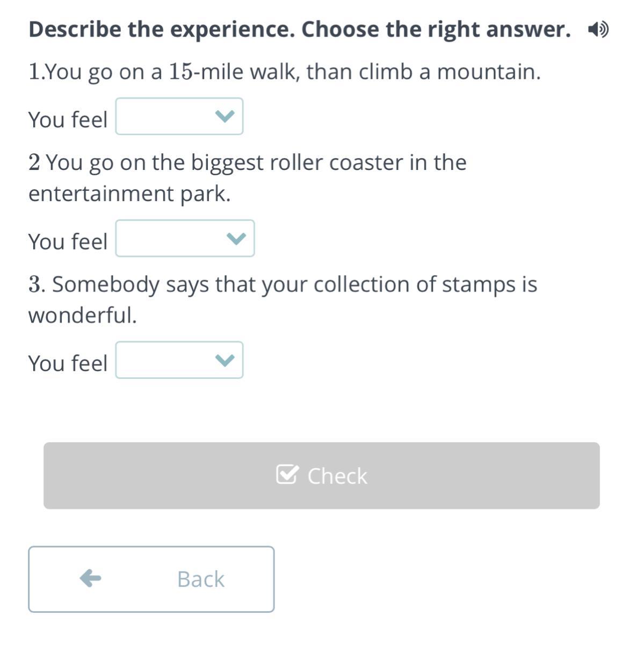
Task: Click the chevron arrow of the first dropdown
Action: point(225,116)
